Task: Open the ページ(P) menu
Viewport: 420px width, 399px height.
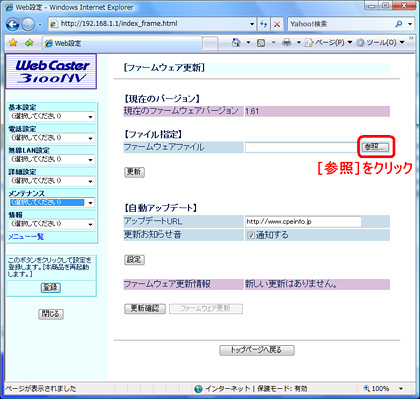Action: click(329, 43)
